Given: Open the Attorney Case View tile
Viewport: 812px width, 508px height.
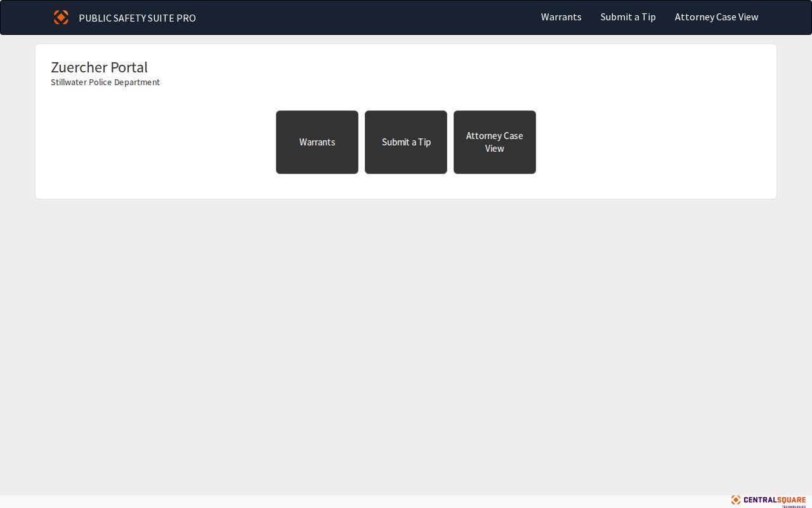Looking at the screenshot, I should tap(495, 142).
